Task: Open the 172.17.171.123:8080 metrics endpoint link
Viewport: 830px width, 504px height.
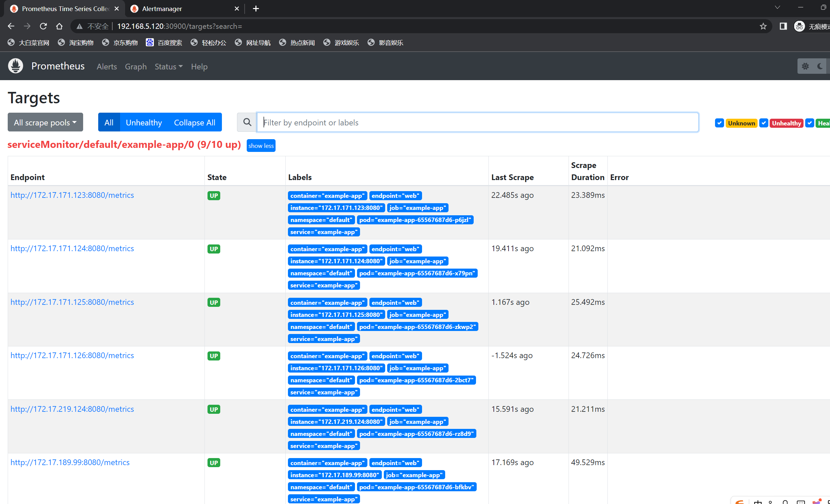Action: [x=72, y=195]
